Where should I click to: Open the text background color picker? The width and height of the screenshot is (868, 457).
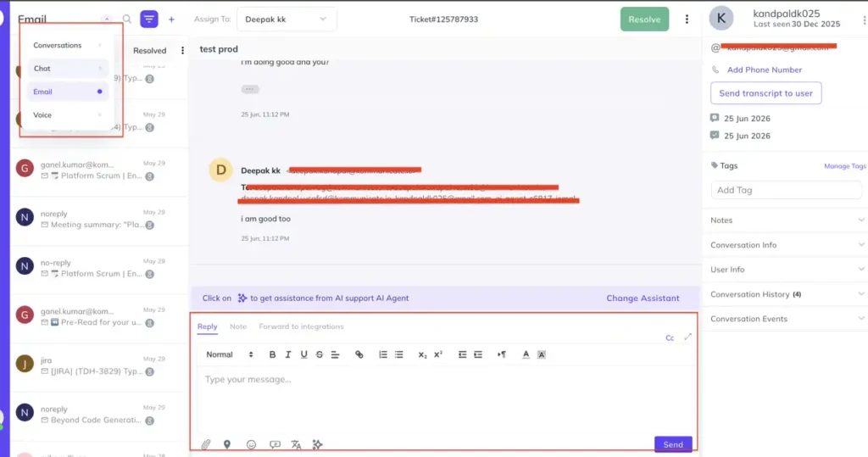(x=542, y=354)
